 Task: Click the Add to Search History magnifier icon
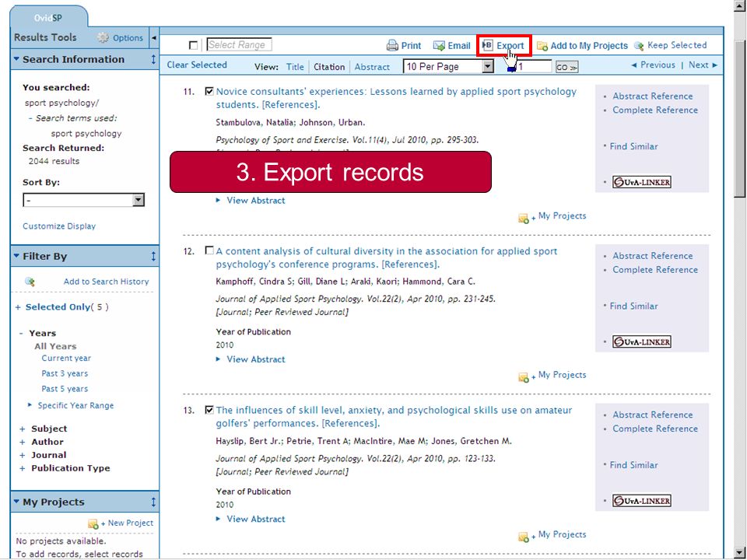coord(30,282)
